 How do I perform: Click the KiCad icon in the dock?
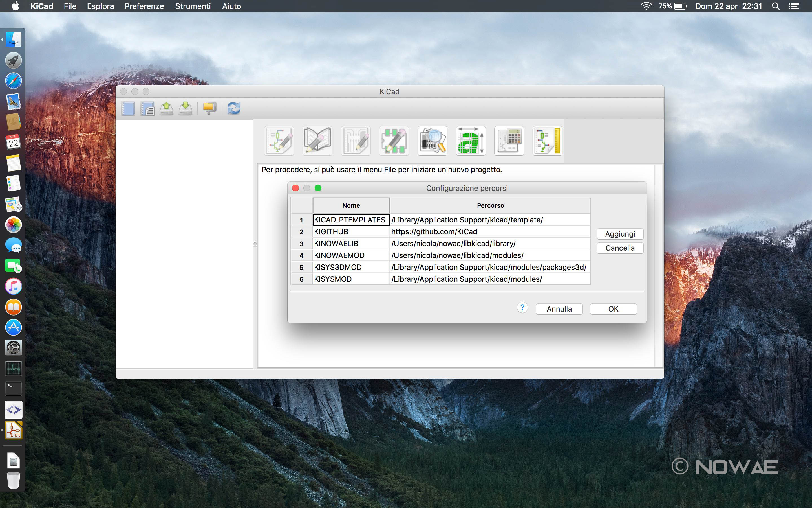pos(14,430)
